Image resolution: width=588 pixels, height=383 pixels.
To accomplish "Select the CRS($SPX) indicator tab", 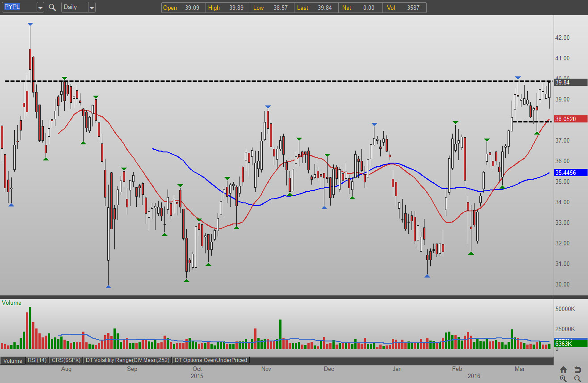I will [66, 360].
